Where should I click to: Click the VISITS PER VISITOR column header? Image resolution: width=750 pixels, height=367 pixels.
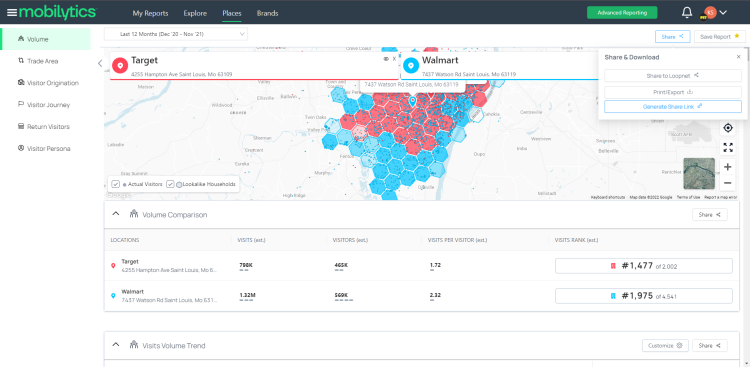(457, 240)
